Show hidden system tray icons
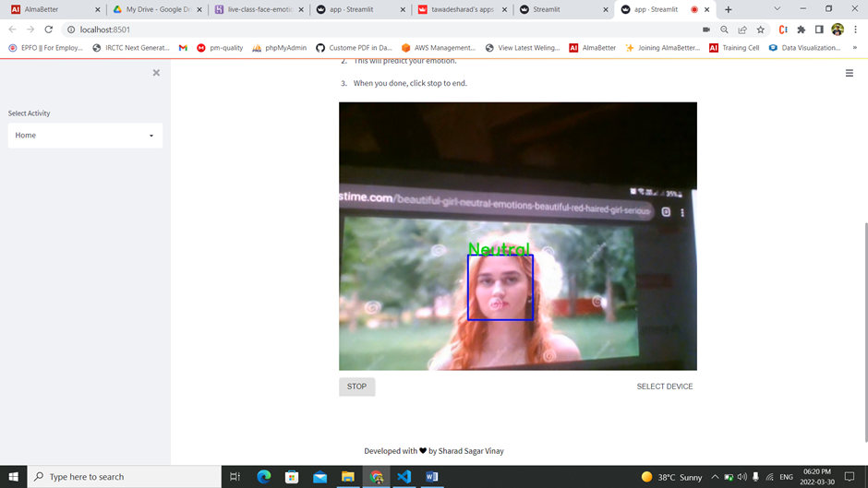The height and width of the screenshot is (488, 868). coord(715,477)
